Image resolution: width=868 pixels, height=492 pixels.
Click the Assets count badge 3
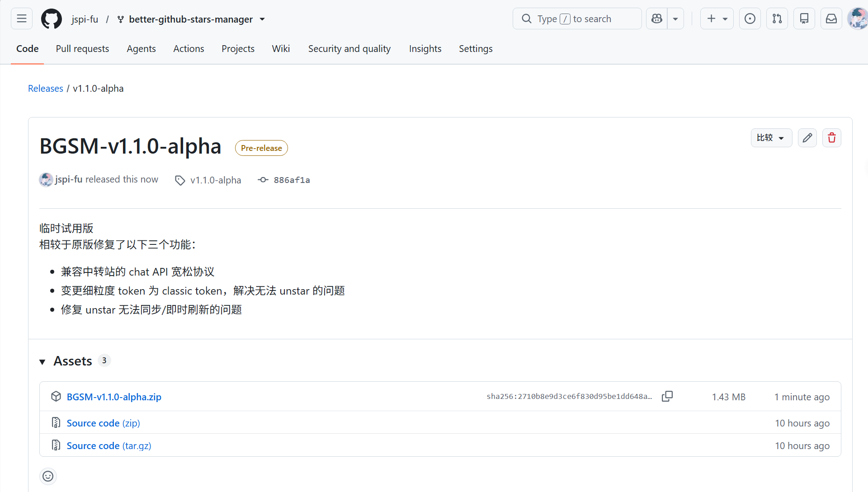104,361
